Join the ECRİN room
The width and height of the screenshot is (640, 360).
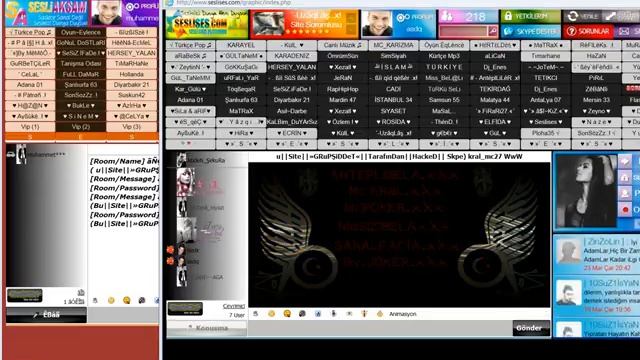coord(291,133)
